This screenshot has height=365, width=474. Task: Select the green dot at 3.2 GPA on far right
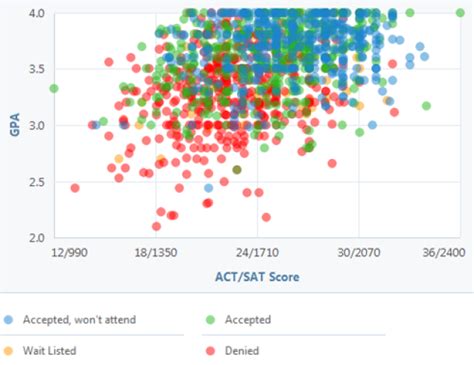tap(426, 106)
